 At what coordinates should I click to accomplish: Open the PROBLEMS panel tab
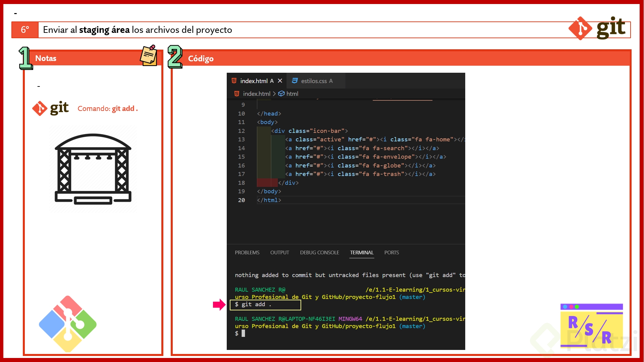[x=247, y=253]
